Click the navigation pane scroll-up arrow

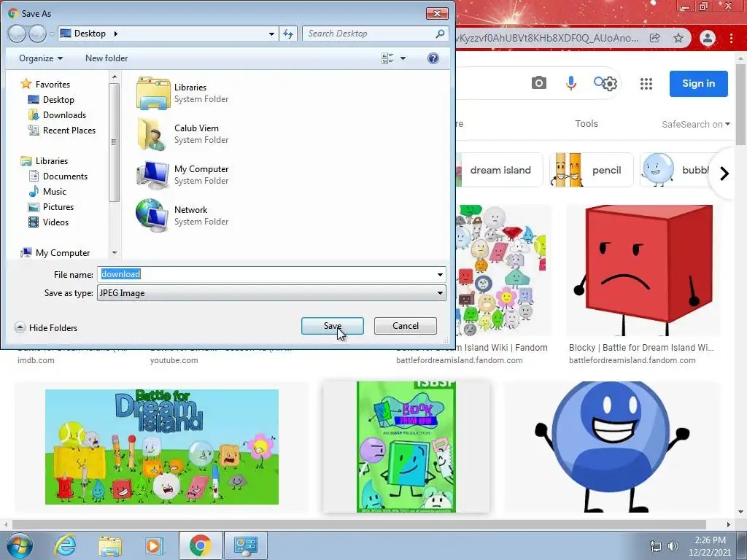[115, 76]
